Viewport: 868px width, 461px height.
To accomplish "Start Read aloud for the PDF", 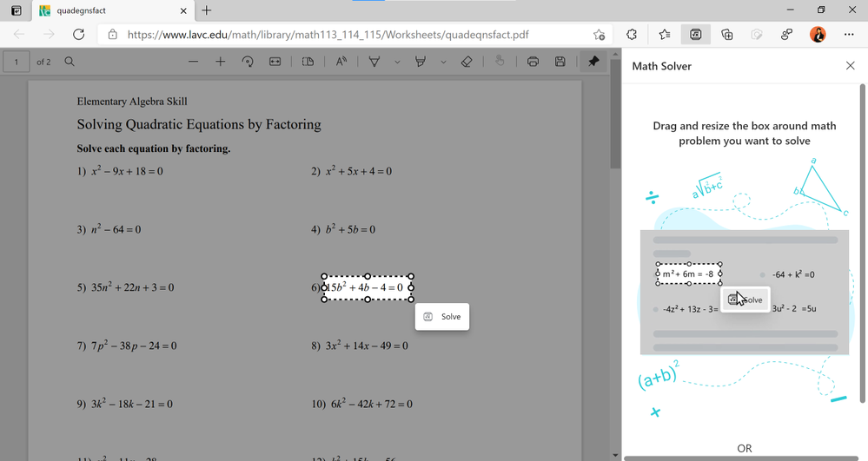I will [341, 62].
